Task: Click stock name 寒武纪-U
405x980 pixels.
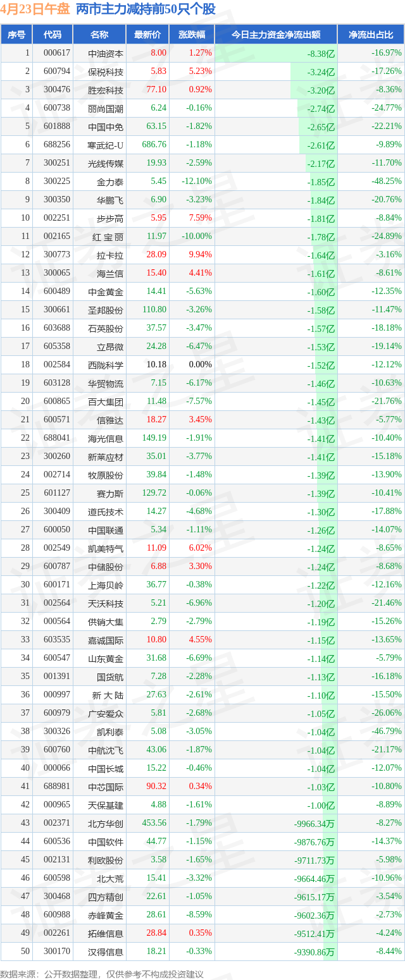Action: 106,145
